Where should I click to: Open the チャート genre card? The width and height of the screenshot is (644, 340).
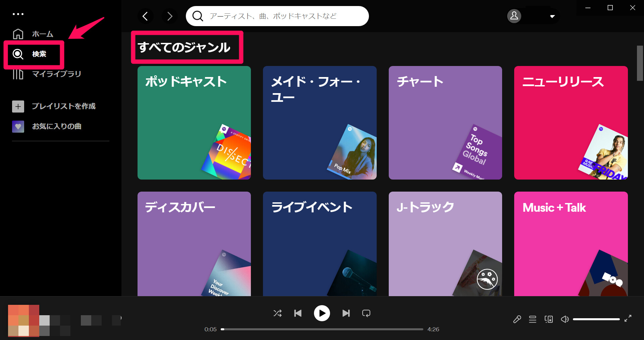point(445,123)
